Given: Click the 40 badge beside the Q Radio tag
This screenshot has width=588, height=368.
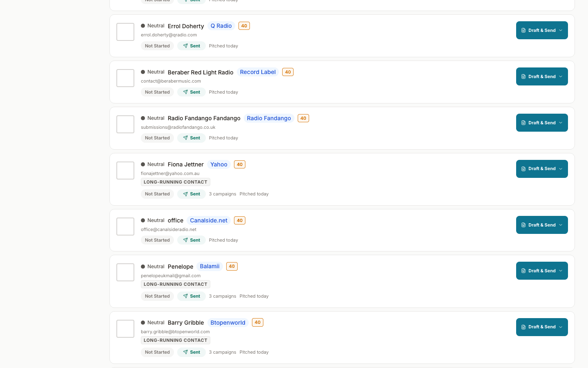Looking at the screenshot, I should [x=244, y=25].
